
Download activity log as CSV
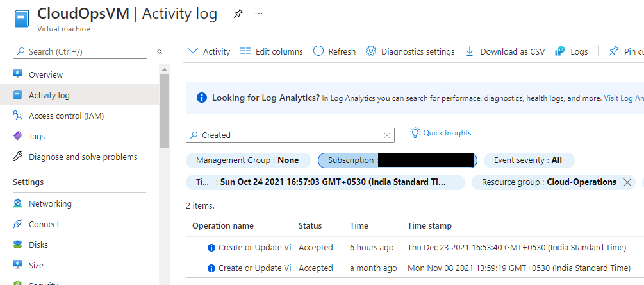505,51
